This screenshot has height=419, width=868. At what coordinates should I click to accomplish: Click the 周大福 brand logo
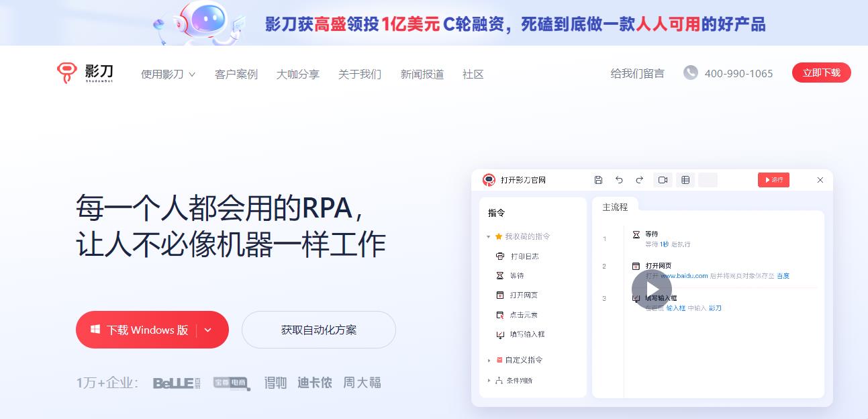(362, 383)
